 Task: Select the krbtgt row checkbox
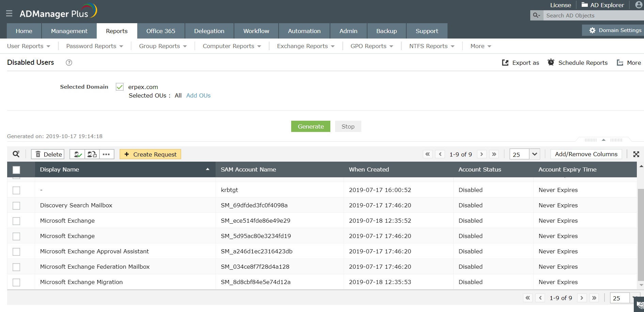click(16, 190)
